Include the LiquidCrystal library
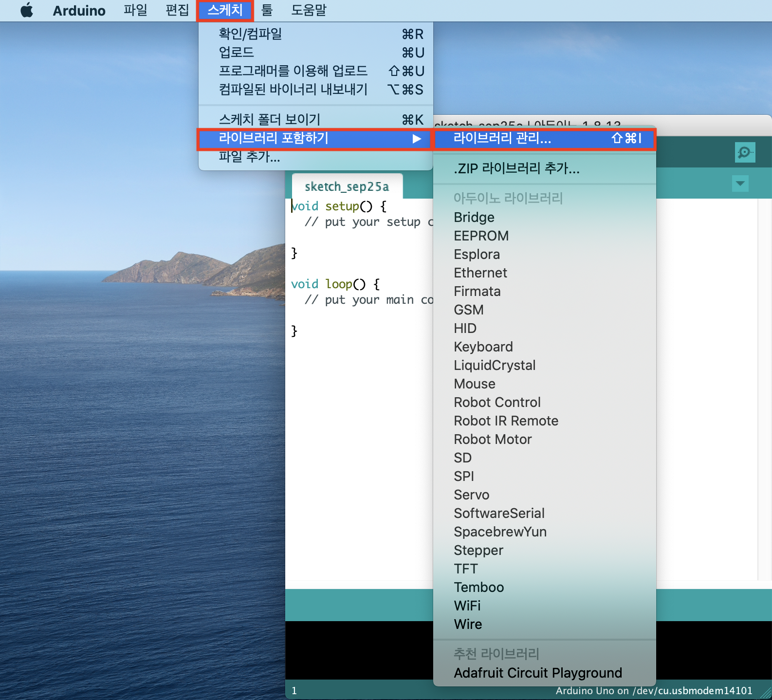 click(x=545, y=366)
